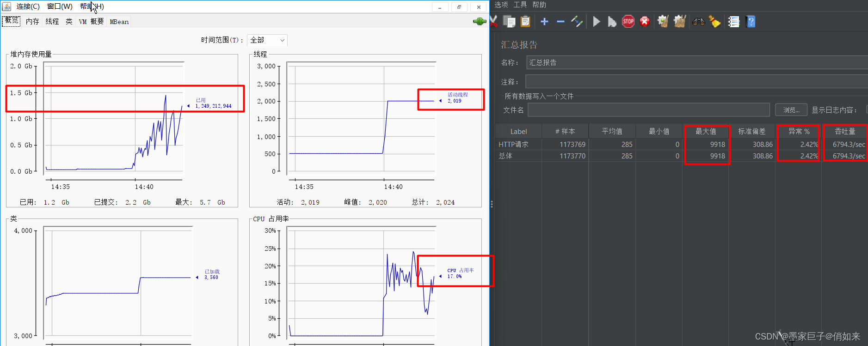
Task: Stop the test with the STOP icon
Action: coord(628,21)
